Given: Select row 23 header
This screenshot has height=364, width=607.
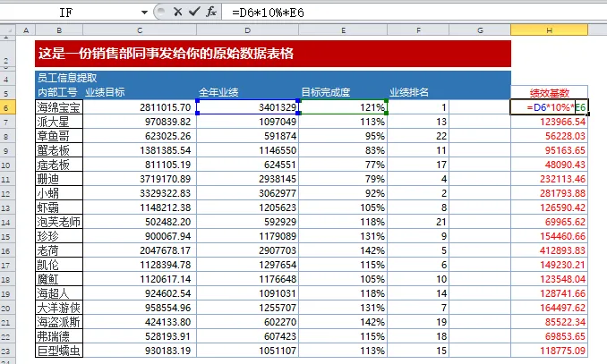Looking at the screenshot, I should 8,351.
